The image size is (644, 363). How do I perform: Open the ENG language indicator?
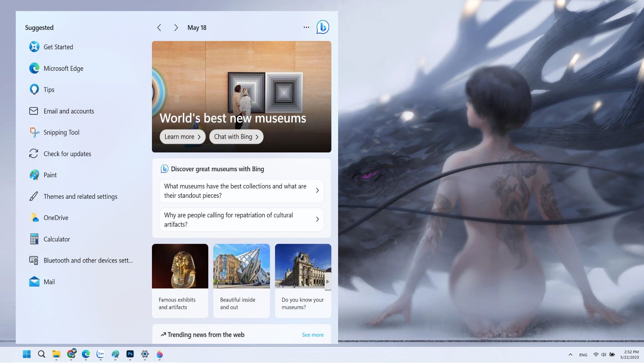point(583,355)
